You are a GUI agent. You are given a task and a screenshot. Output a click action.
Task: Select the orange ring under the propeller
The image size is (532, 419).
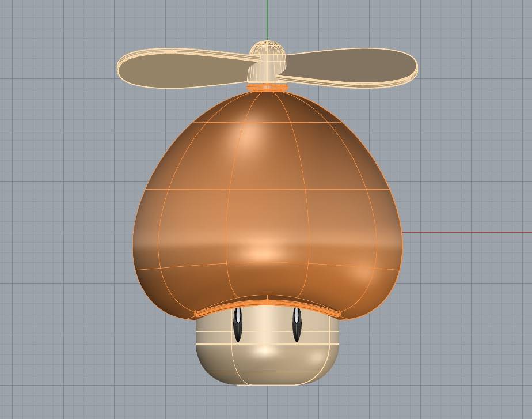click(x=268, y=88)
